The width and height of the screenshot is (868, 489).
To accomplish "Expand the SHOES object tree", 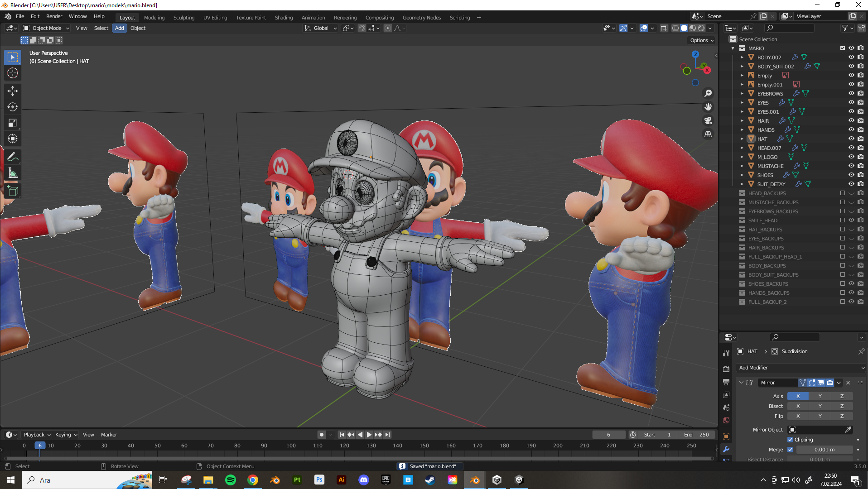I will [x=742, y=175].
